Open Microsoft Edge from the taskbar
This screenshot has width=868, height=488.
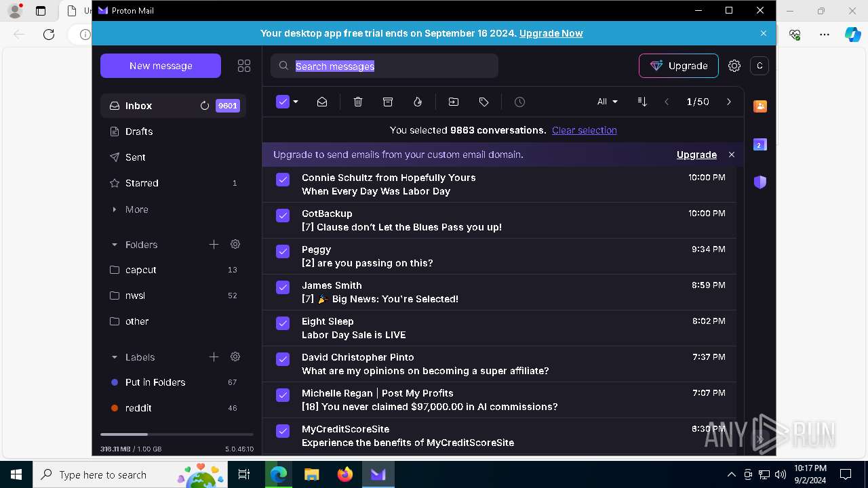[279, 474]
